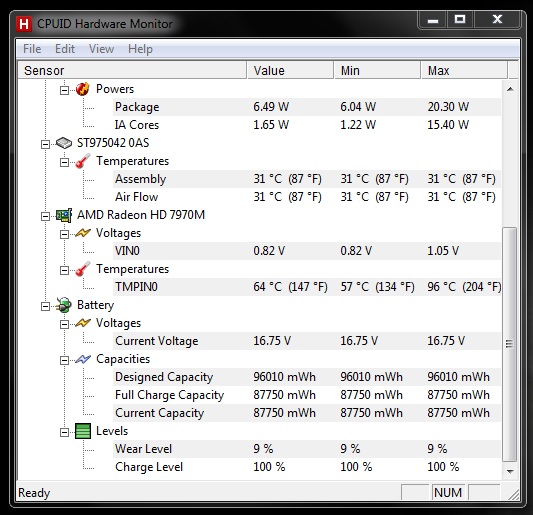Click the TMPIN0 max value 96 °C
Viewport: 533px width, 515px height.
pyautogui.click(x=464, y=287)
